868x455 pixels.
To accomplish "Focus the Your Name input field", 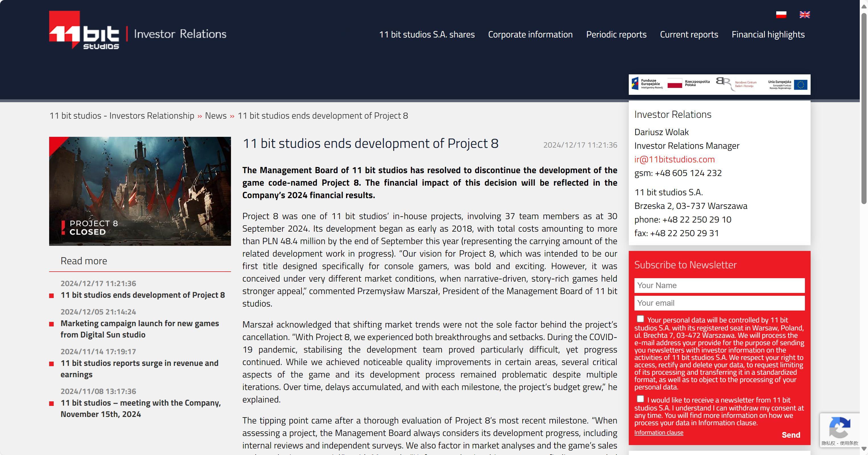I will tap(719, 285).
